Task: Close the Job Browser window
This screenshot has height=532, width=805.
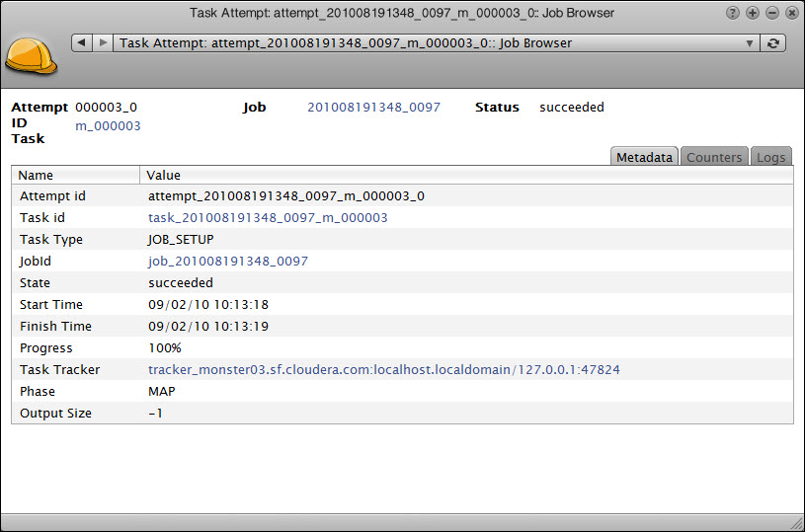Action: click(791, 13)
